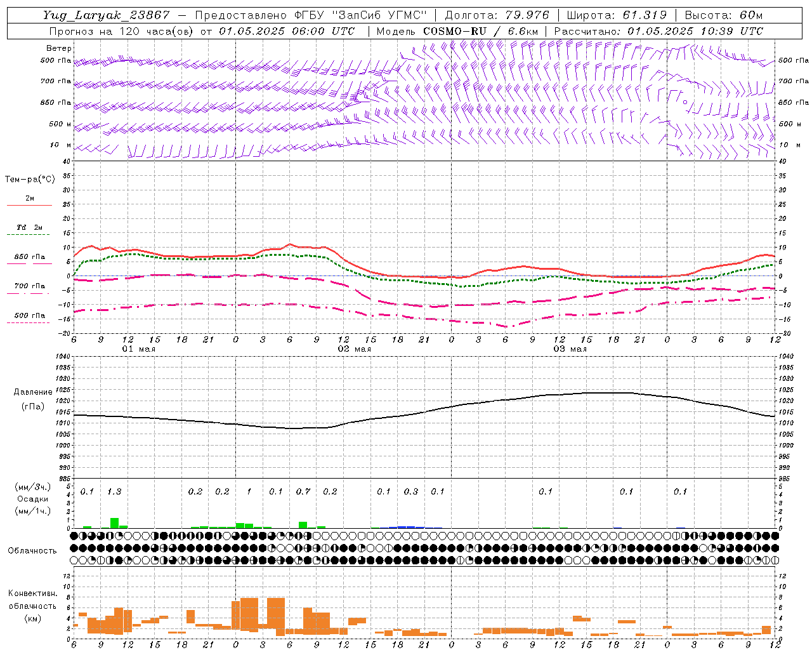Click the 'Давление' pressure panel label

(33, 392)
